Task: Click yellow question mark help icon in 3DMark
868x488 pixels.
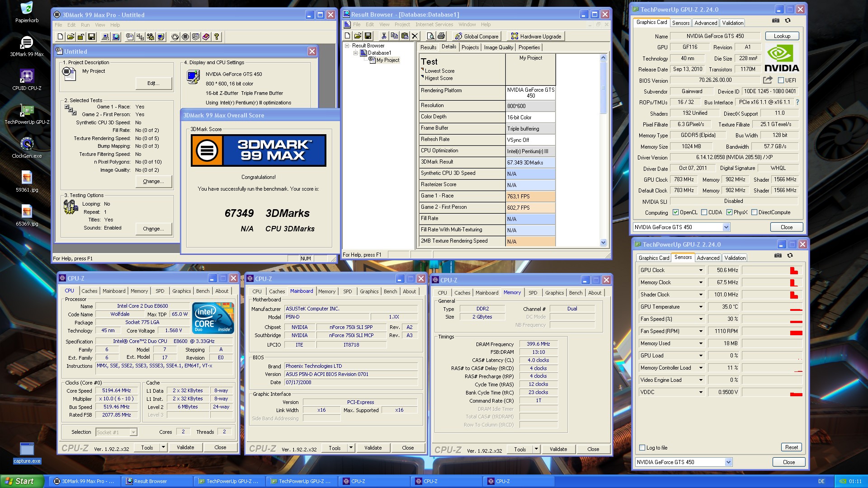Action: [x=217, y=37]
